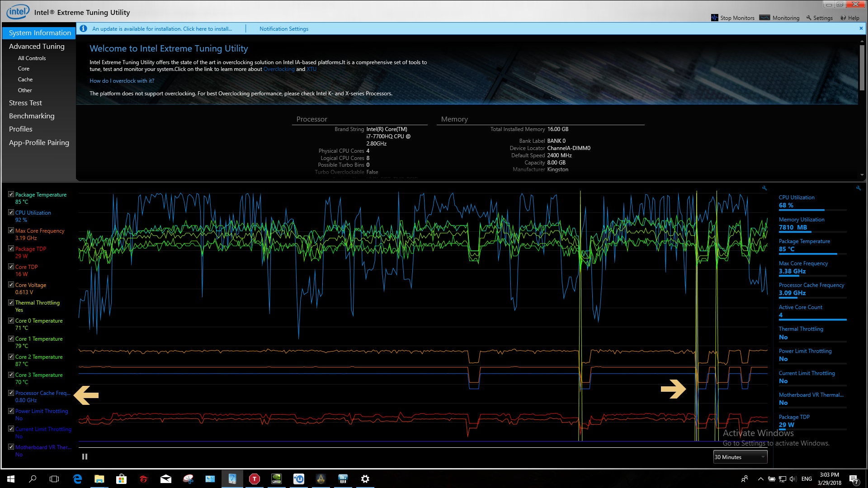The height and width of the screenshot is (488, 868).
Task: Click the info icon in update notification
Action: [83, 28]
